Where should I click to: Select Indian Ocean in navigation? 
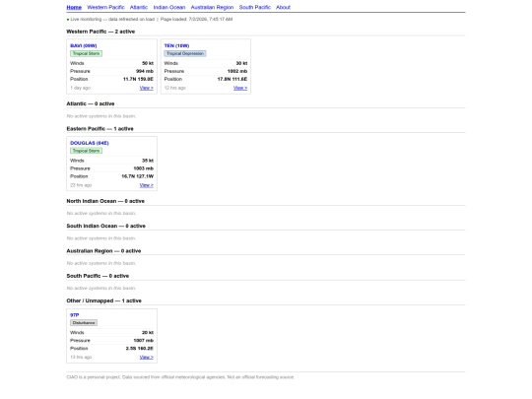pos(169,7)
